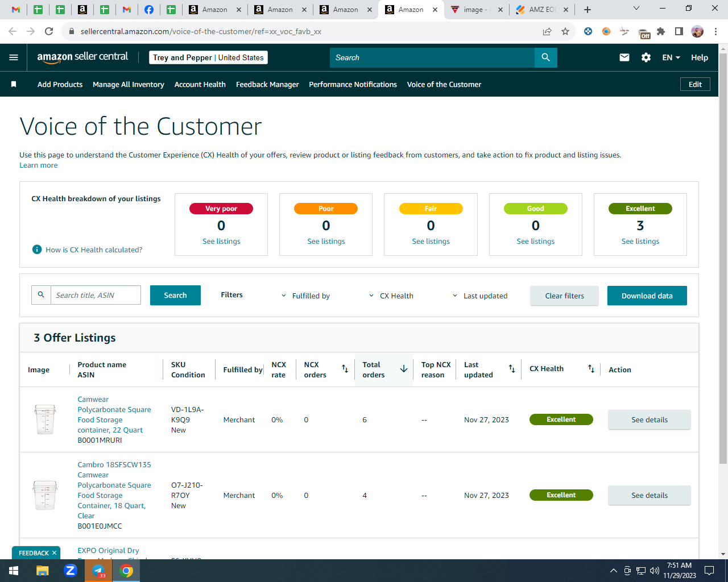Click the Search title, ASIN field
Screen dimensions: 728x582
(96, 295)
